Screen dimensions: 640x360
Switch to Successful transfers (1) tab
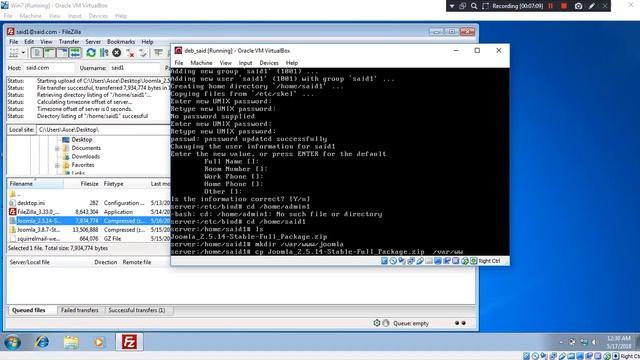click(137, 310)
